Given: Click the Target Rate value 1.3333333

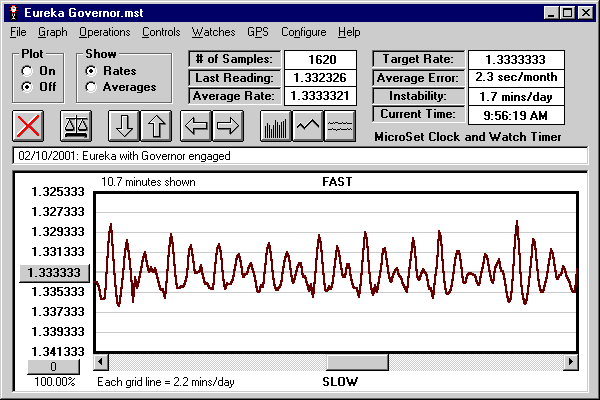Looking at the screenshot, I should tap(516, 60).
